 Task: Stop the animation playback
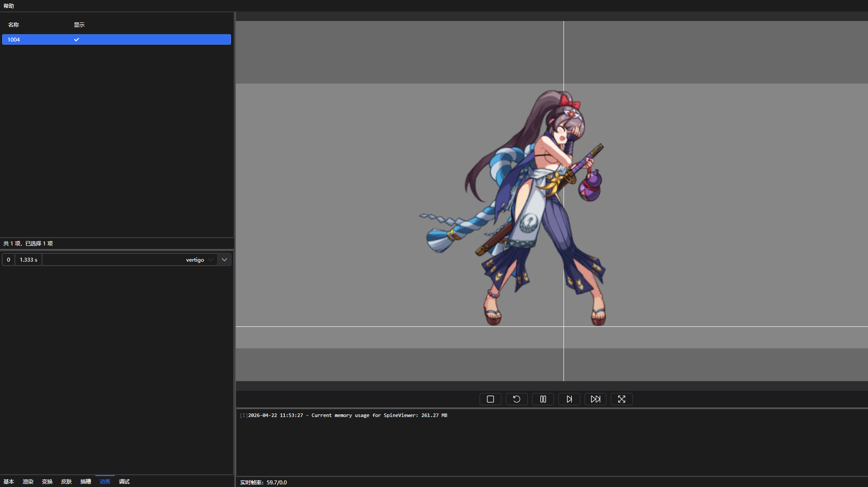(490, 399)
